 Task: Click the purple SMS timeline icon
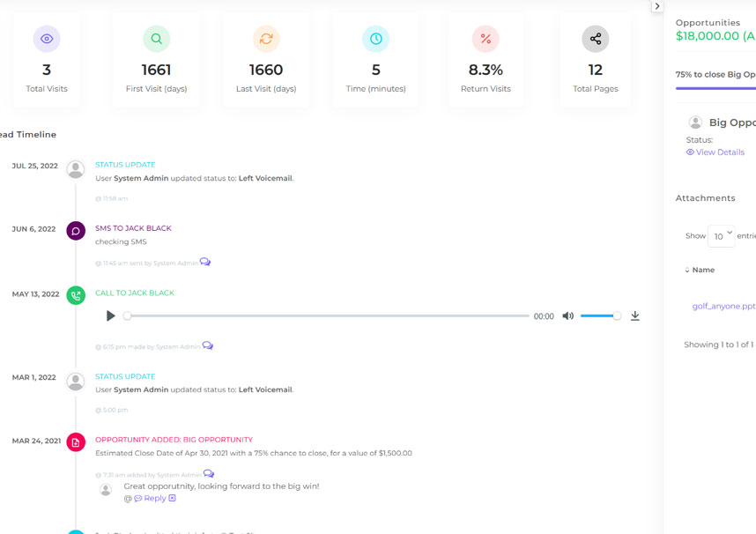tap(76, 231)
